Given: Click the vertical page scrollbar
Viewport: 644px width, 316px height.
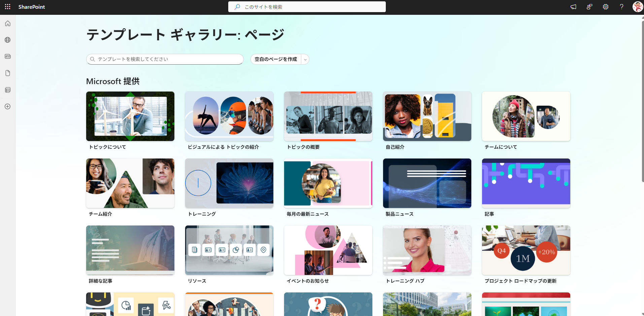Looking at the screenshot, I should pyautogui.click(x=643, y=101).
